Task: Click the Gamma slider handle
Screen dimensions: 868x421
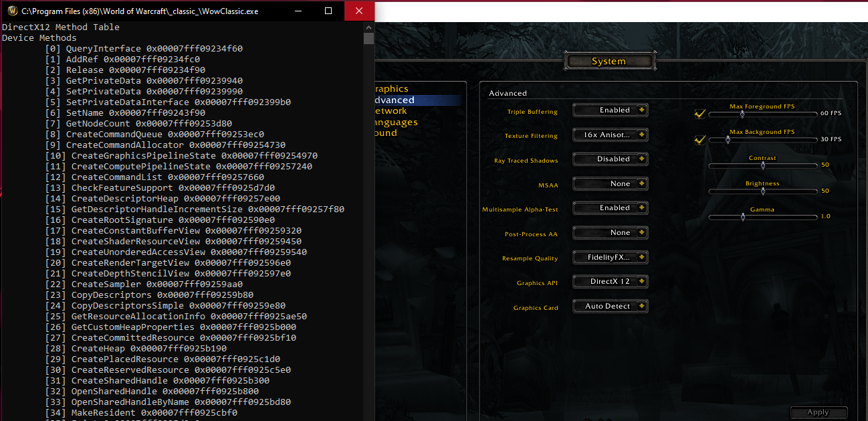Action: 743,216
